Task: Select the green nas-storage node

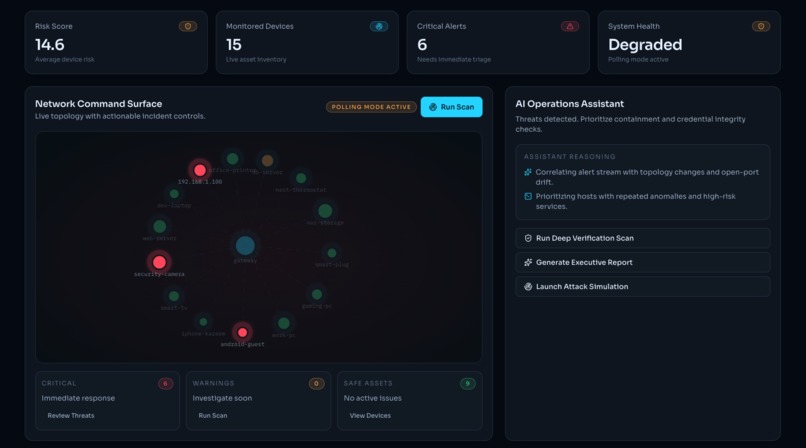Action: [325, 211]
